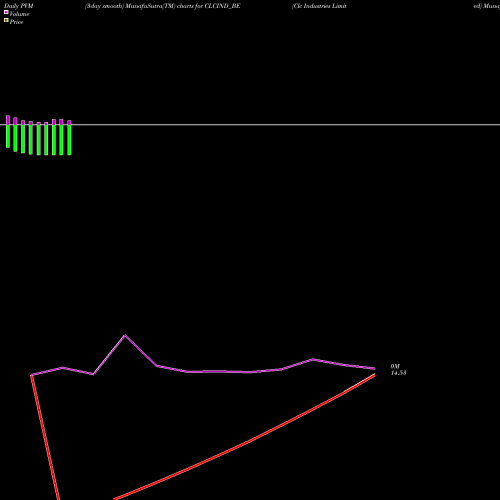The image size is (500, 500).
Task: Select the Price legend label
Action: tap(16, 22)
